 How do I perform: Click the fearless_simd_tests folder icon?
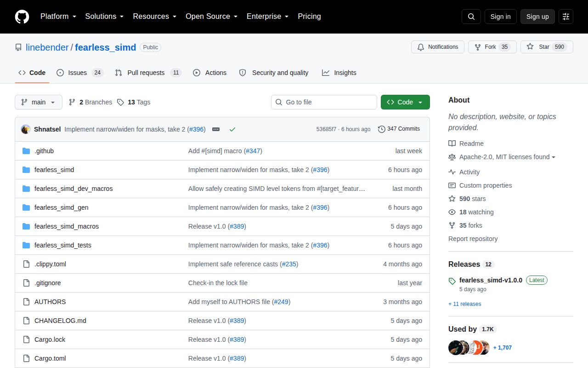pyautogui.click(x=26, y=245)
